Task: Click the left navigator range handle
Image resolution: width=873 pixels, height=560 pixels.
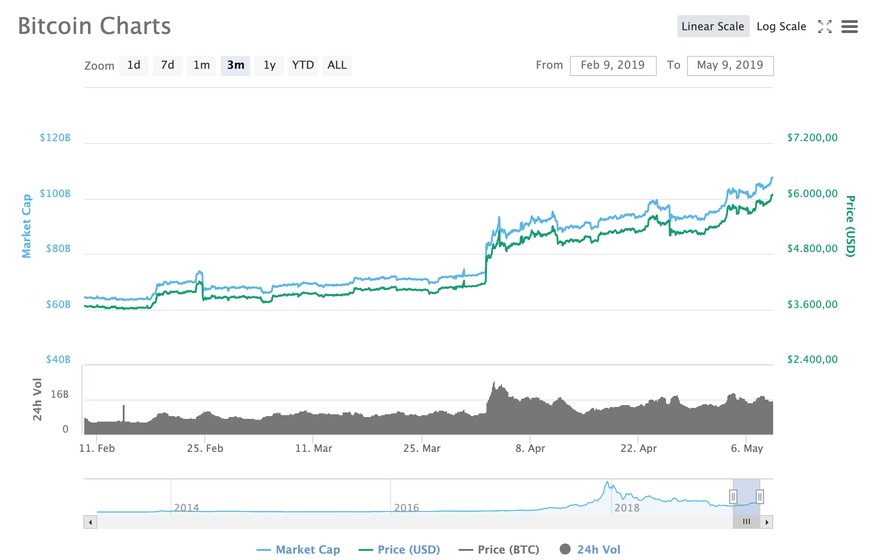Action: pyautogui.click(x=733, y=497)
